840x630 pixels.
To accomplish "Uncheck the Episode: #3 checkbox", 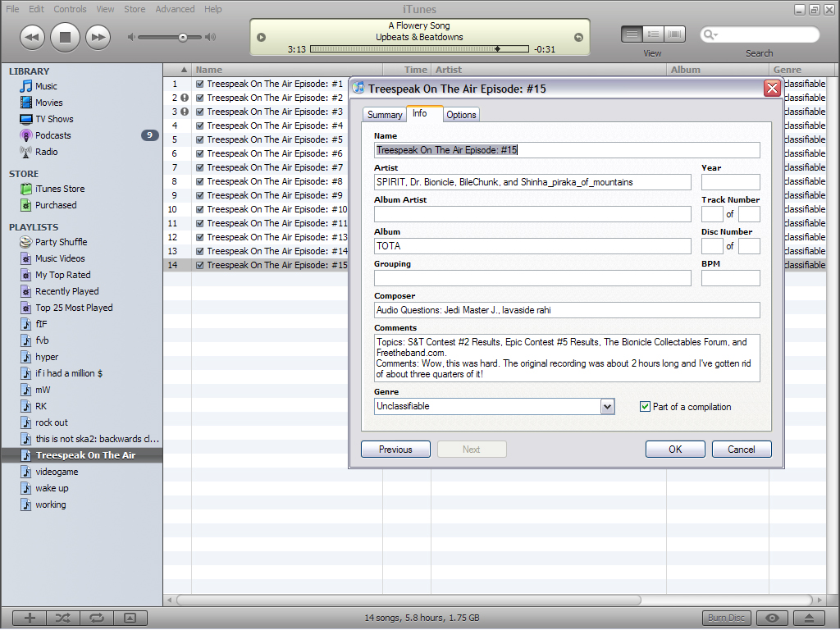I will [200, 112].
